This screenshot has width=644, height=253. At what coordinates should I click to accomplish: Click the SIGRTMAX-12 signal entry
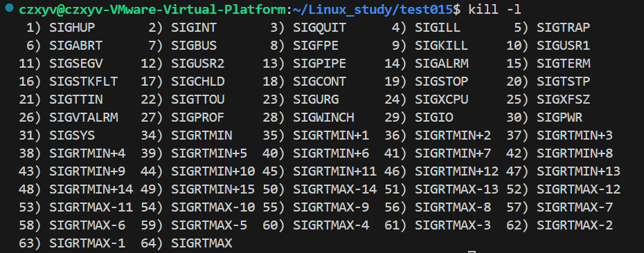pyautogui.click(x=579, y=189)
